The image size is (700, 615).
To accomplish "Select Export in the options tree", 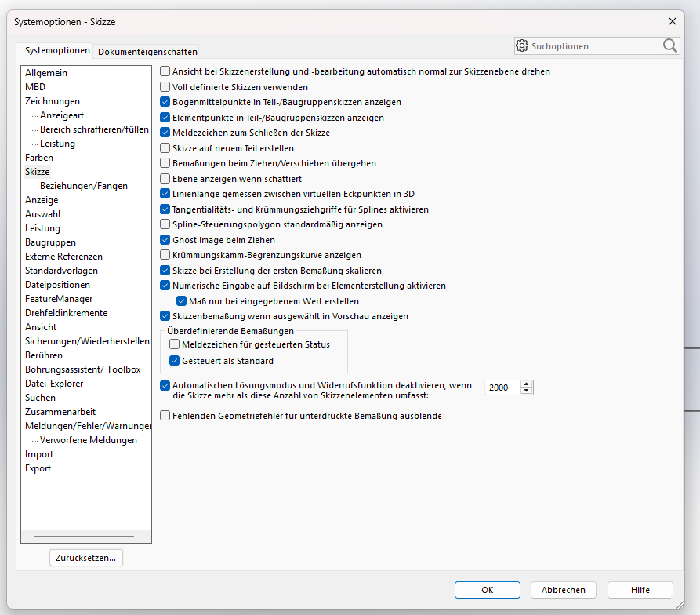I will click(38, 468).
